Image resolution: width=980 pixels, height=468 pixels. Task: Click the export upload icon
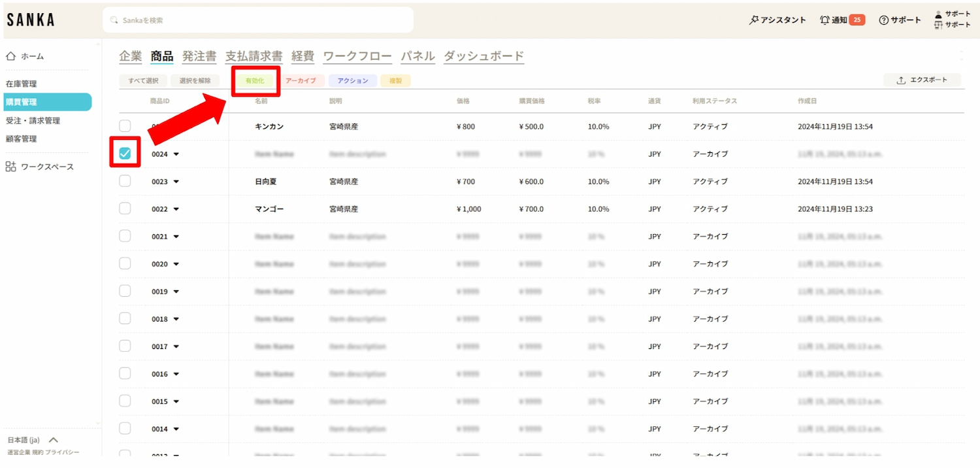(x=901, y=80)
